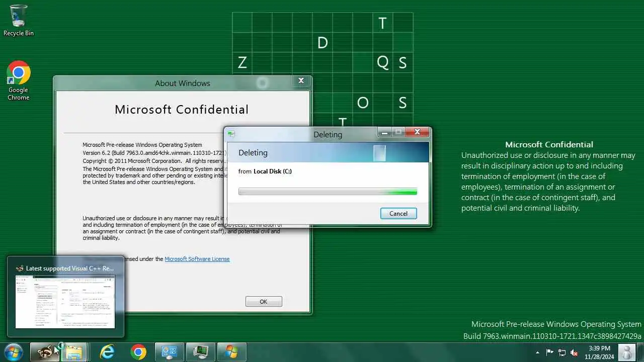Viewport: 644px width, 362px height.
Task: Cancel the deleting operation
Action: click(398, 214)
